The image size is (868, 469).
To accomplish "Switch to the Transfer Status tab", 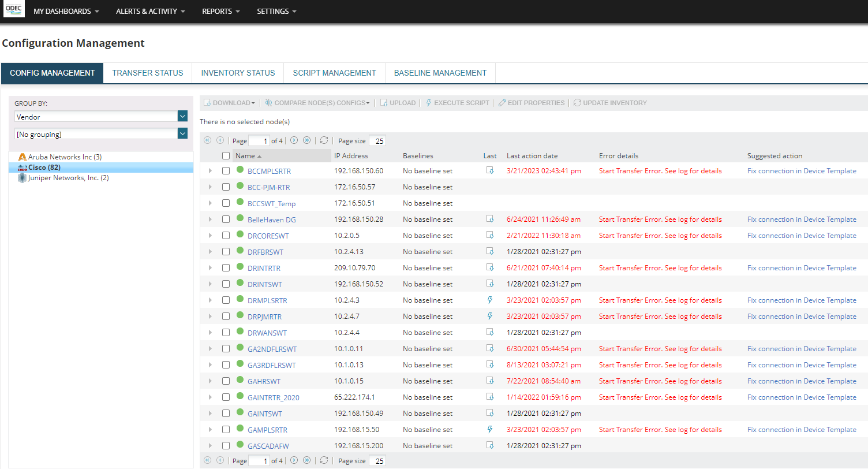I will click(x=148, y=73).
